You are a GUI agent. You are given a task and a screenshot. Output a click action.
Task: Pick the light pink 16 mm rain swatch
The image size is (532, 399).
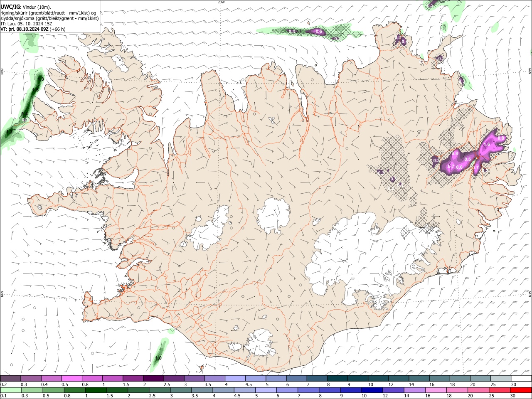pyautogui.click(x=435, y=390)
